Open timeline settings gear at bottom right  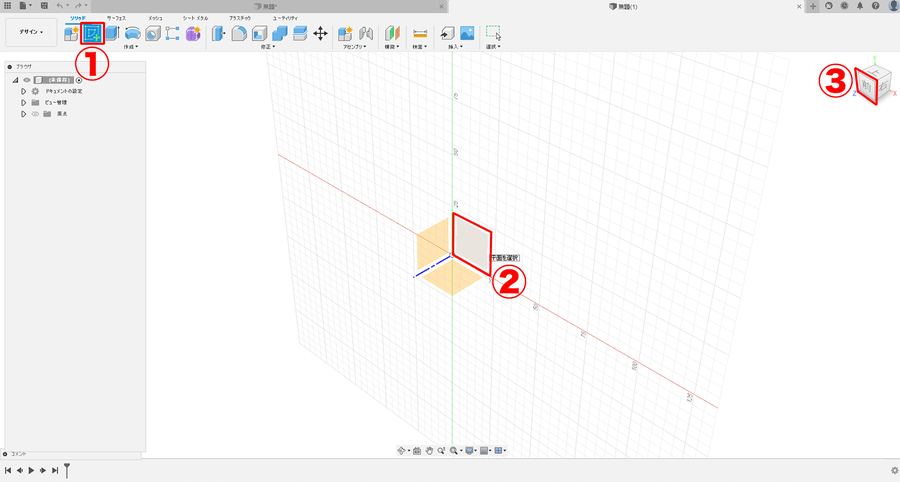894,471
